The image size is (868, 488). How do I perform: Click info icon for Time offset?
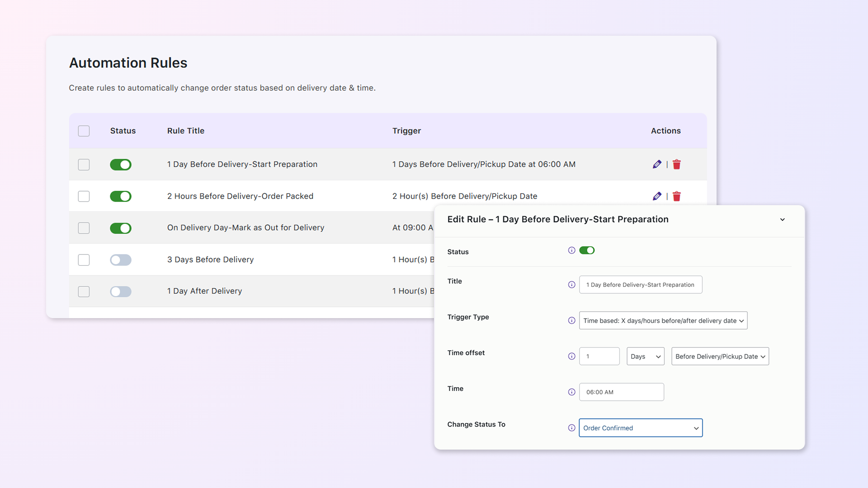pos(571,356)
